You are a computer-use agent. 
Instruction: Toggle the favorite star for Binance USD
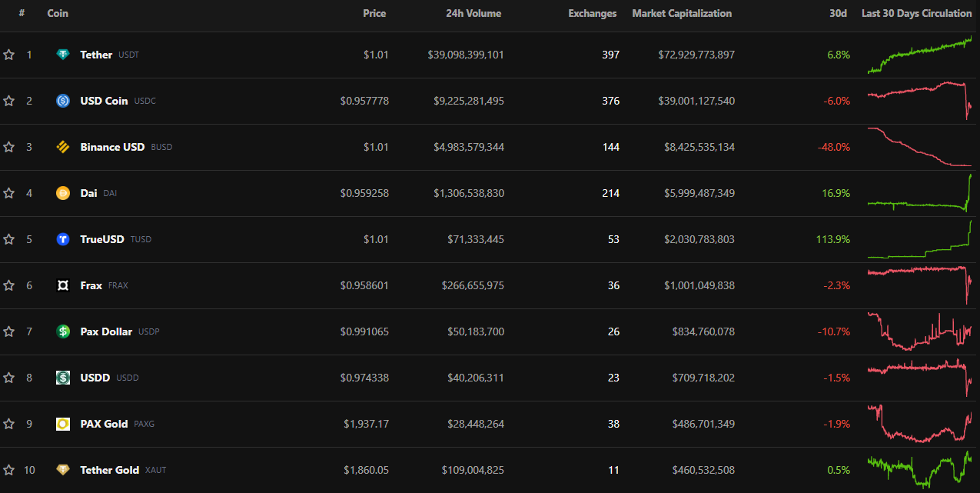[9, 147]
